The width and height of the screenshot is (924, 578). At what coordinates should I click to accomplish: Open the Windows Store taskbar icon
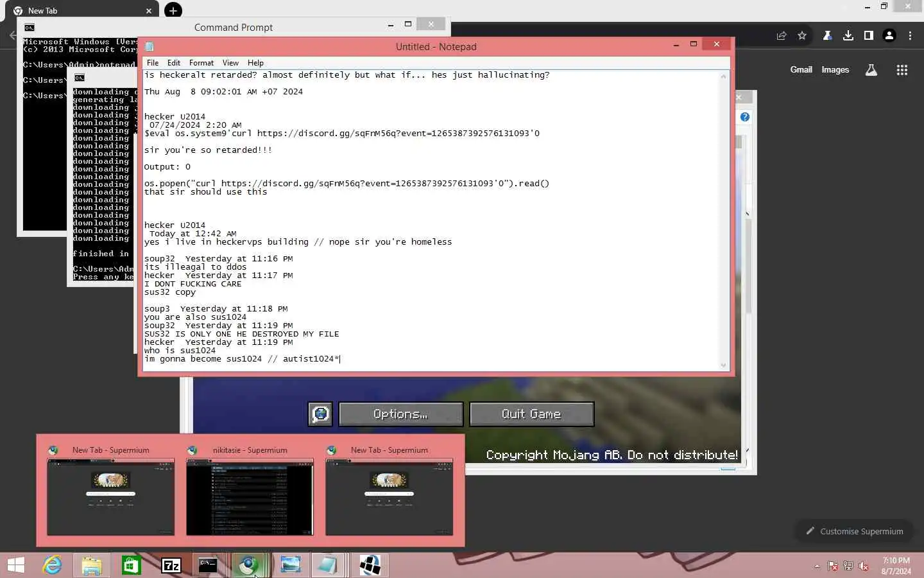click(x=132, y=565)
